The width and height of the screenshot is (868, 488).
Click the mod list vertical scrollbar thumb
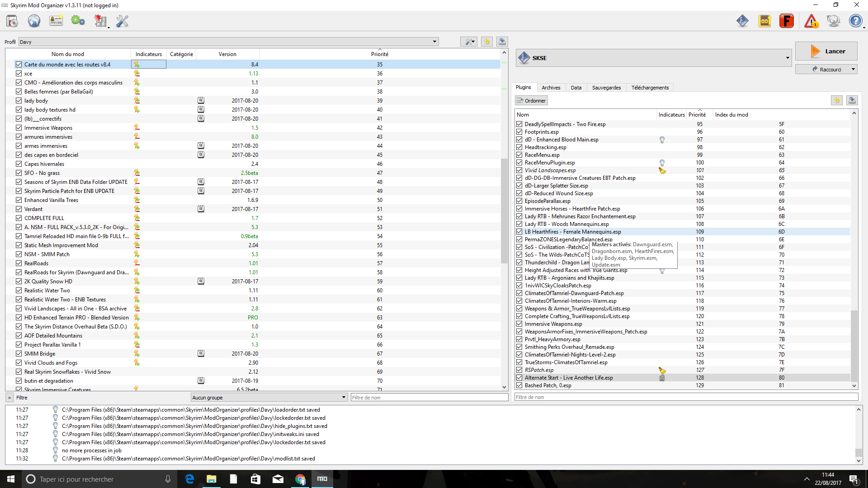[x=504, y=211]
